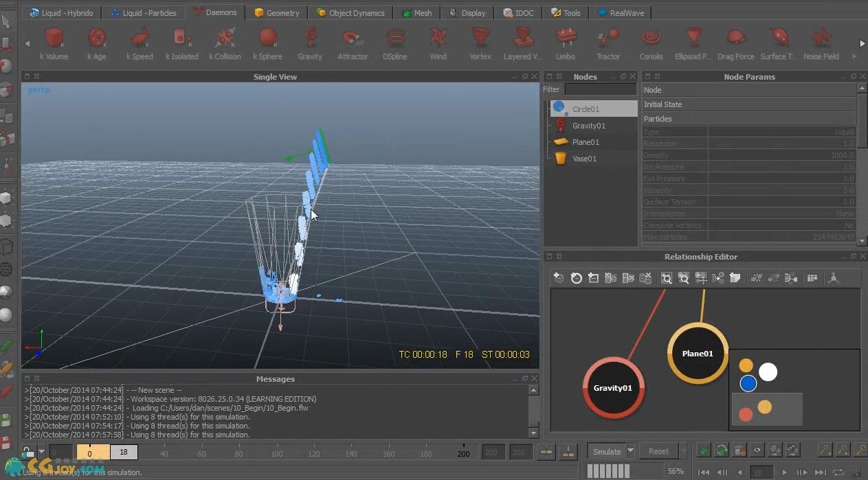The image size is (868, 480).
Task: Jump to the first frame
Action: (x=704, y=472)
